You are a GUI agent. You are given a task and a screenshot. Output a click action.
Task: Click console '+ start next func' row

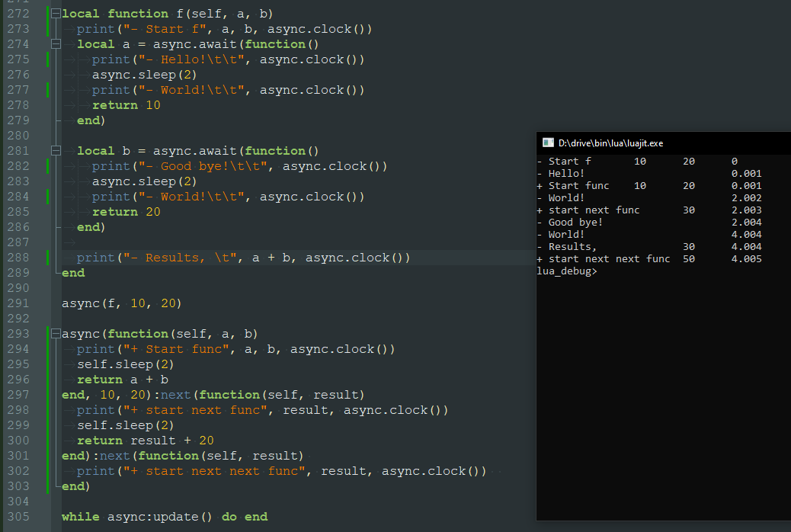(x=649, y=210)
